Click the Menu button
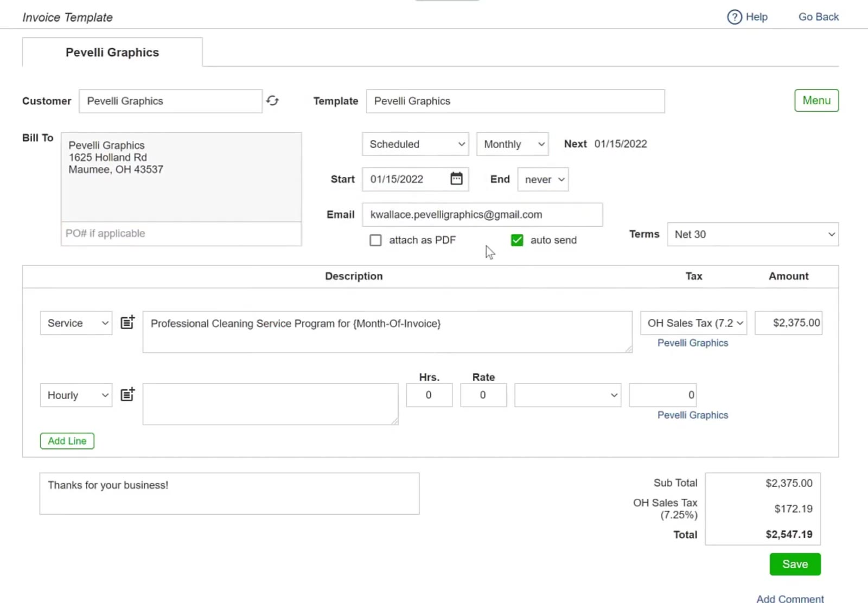Image resolution: width=868 pixels, height=603 pixels. (x=816, y=101)
